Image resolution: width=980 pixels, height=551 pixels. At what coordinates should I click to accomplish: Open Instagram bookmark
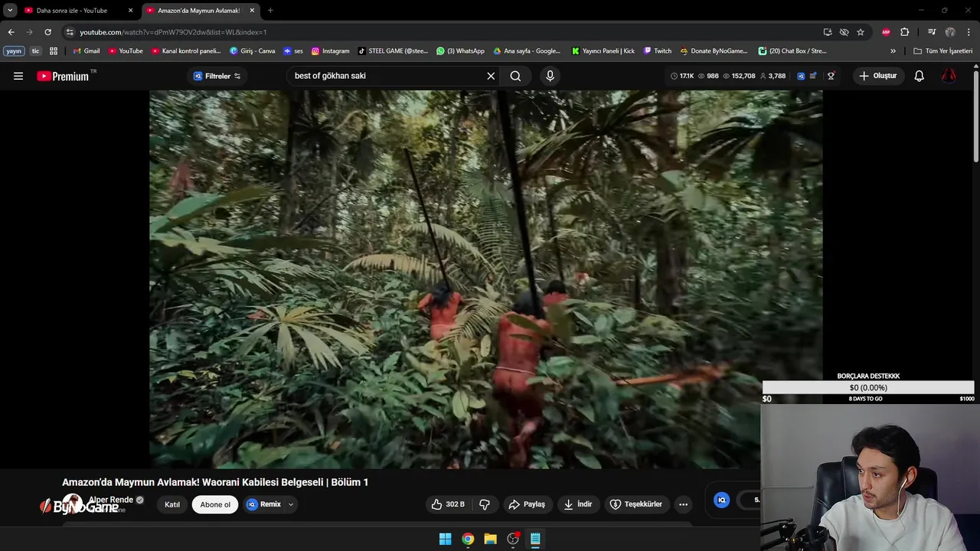coord(330,51)
